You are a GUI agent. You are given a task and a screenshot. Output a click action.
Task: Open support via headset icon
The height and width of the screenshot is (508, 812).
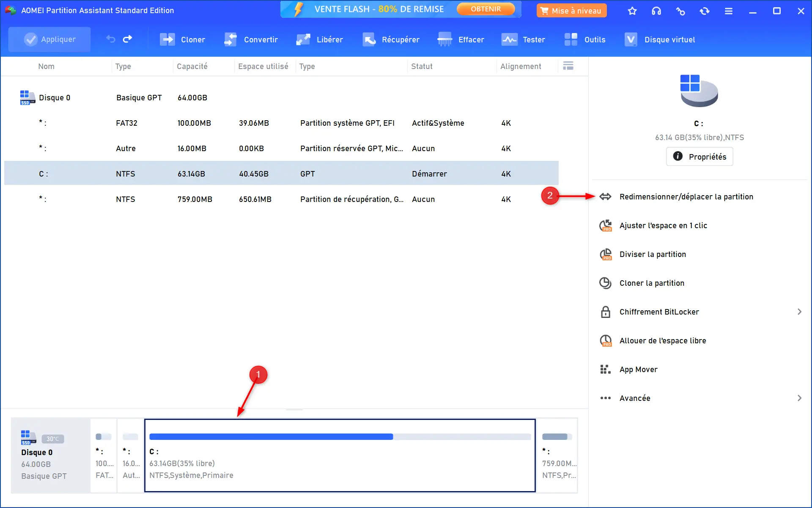tap(656, 11)
